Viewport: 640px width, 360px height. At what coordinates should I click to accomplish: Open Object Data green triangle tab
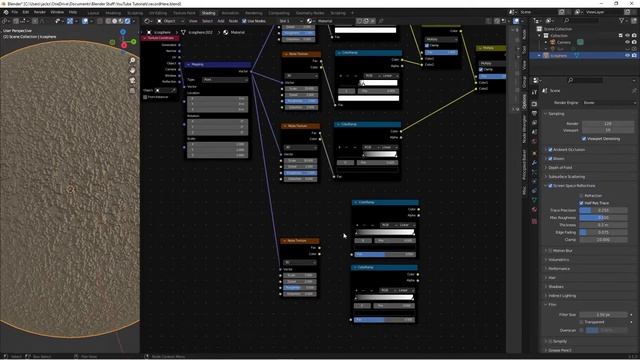coord(534,200)
